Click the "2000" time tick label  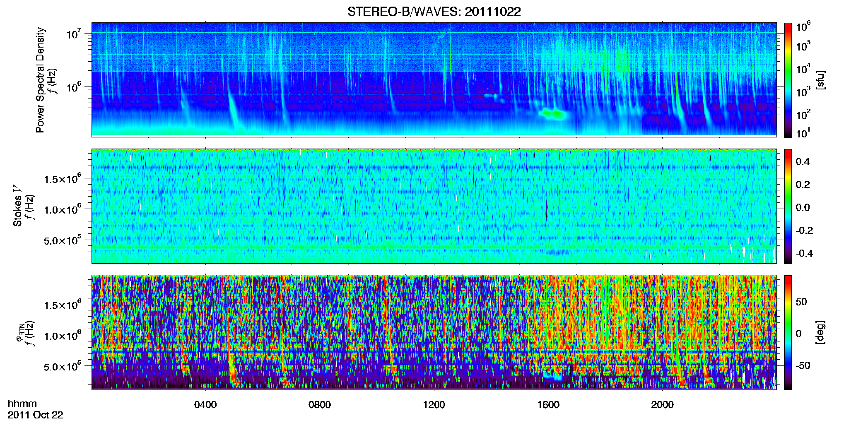point(662,404)
